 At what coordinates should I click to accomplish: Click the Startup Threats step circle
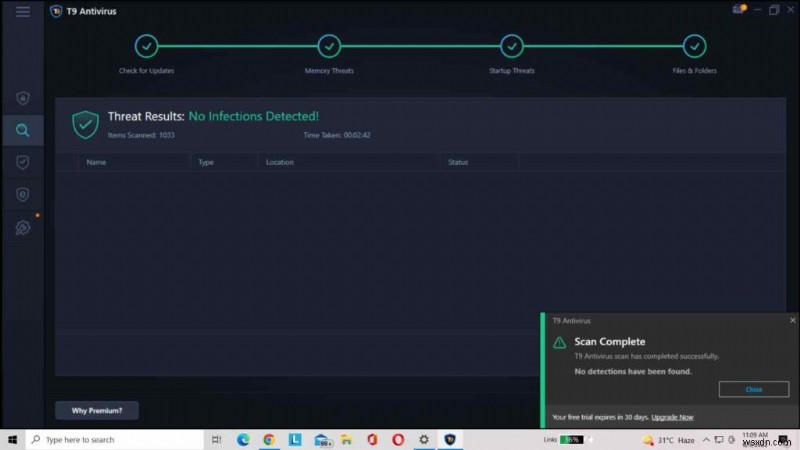[x=511, y=46]
